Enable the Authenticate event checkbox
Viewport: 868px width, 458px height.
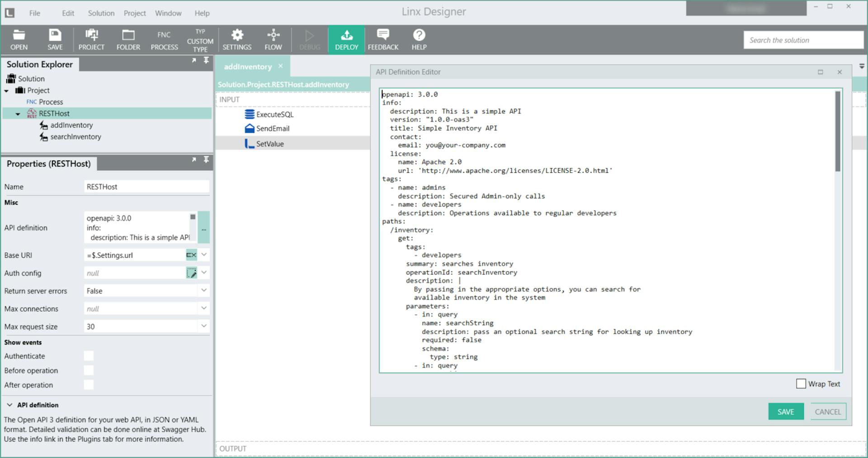89,356
